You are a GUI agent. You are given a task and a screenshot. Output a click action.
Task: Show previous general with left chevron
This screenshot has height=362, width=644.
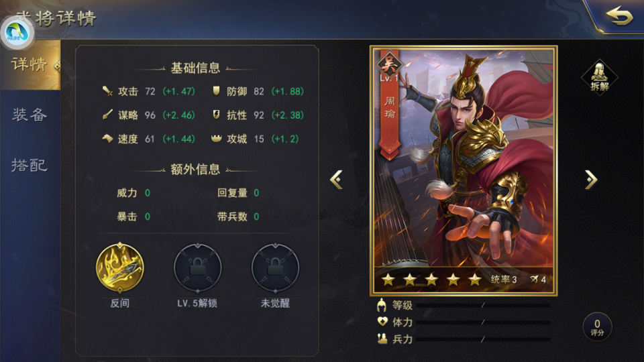[336, 180]
